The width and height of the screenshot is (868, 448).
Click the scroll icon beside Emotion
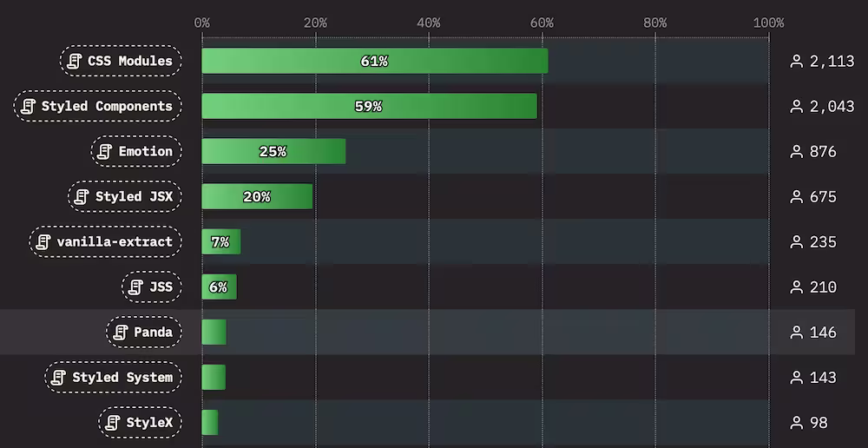pos(105,152)
